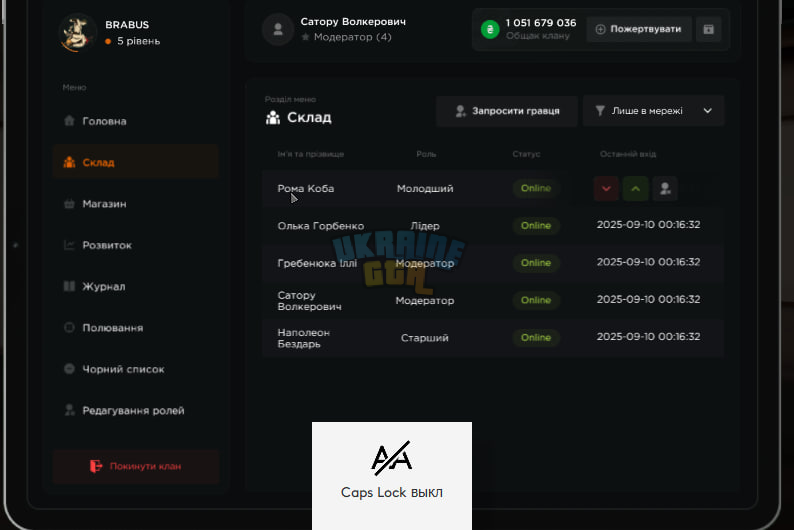Open the Головна menu section

pos(135,121)
